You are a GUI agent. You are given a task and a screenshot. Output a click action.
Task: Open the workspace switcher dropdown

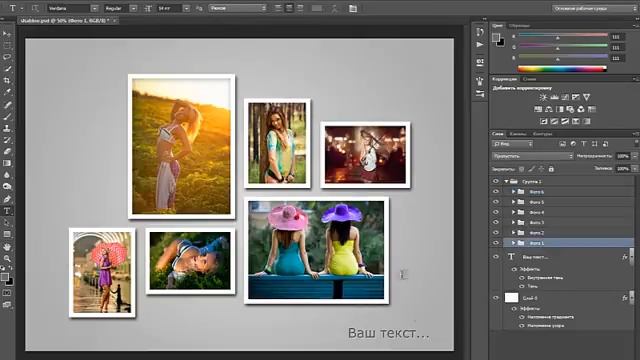[594, 8]
